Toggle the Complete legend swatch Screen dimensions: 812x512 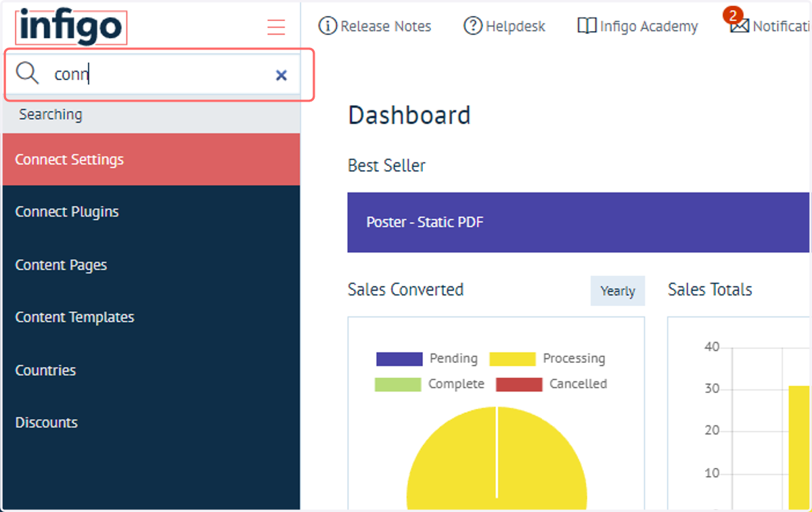tap(398, 384)
